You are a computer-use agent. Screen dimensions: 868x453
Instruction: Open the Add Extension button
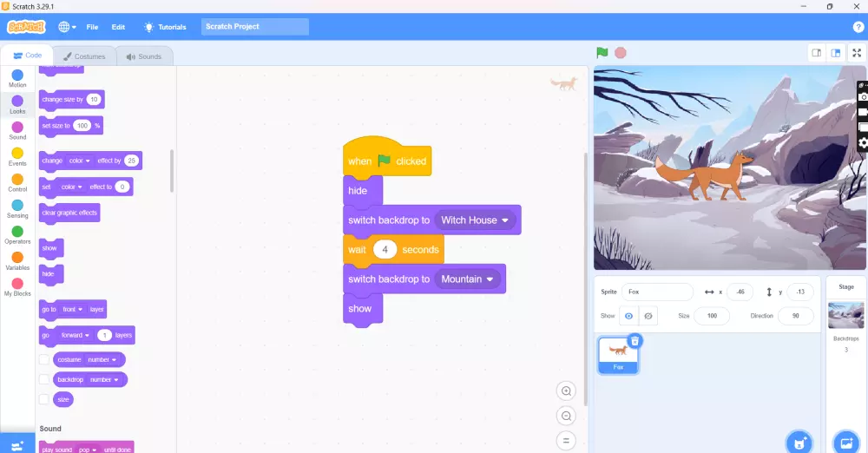(x=17, y=445)
